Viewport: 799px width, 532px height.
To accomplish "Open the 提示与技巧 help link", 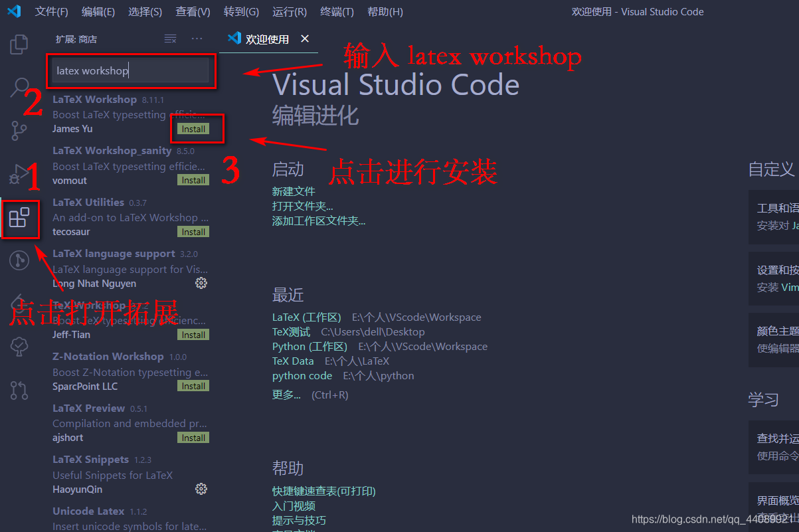I will click(x=299, y=520).
